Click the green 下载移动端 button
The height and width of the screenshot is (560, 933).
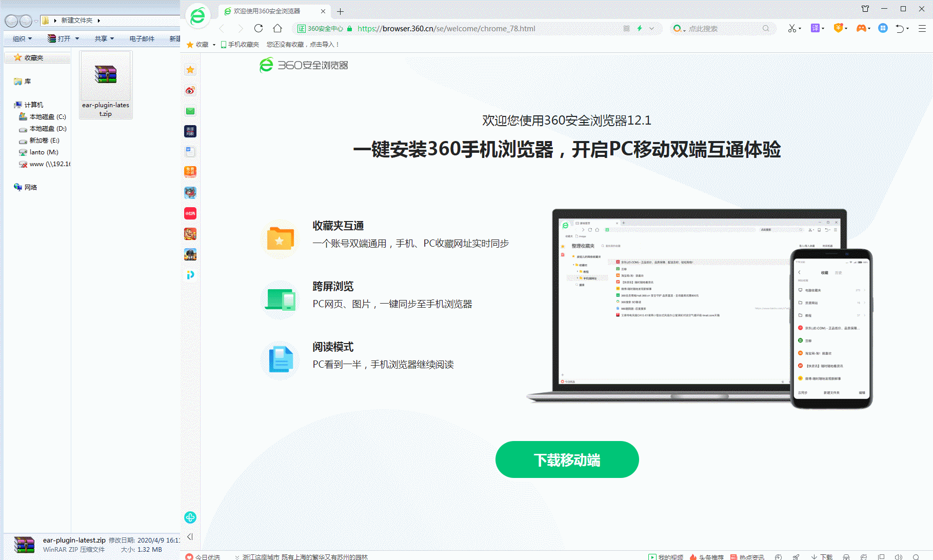[567, 459]
